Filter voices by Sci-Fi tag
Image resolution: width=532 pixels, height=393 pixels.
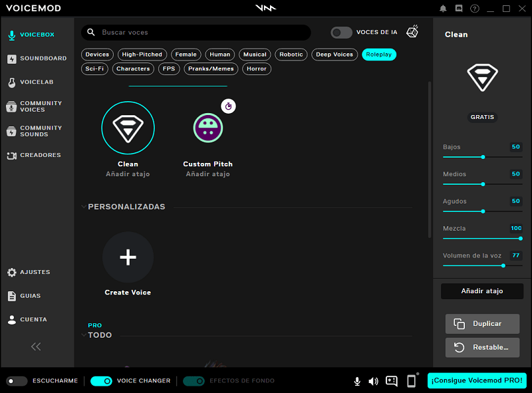pyautogui.click(x=94, y=69)
